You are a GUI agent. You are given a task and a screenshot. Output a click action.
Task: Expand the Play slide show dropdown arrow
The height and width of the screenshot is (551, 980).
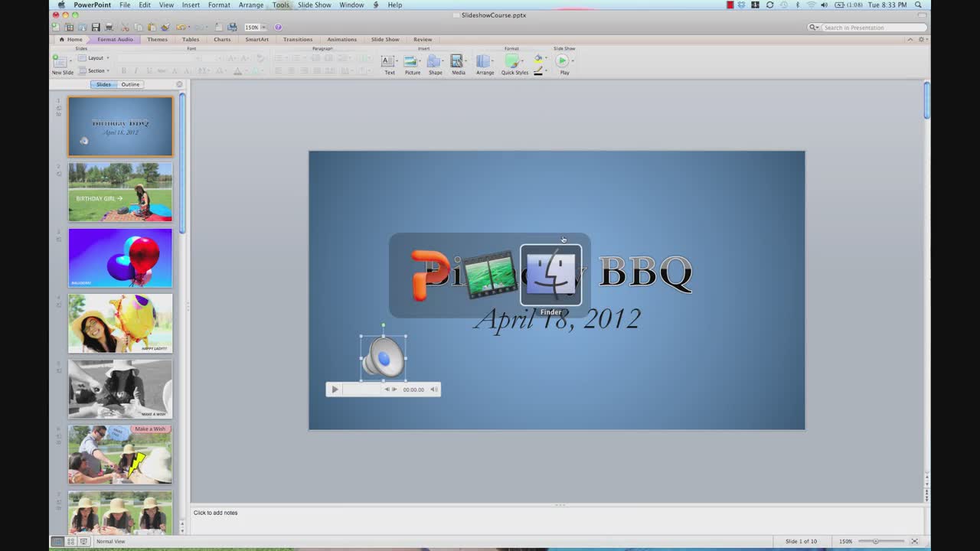click(572, 60)
